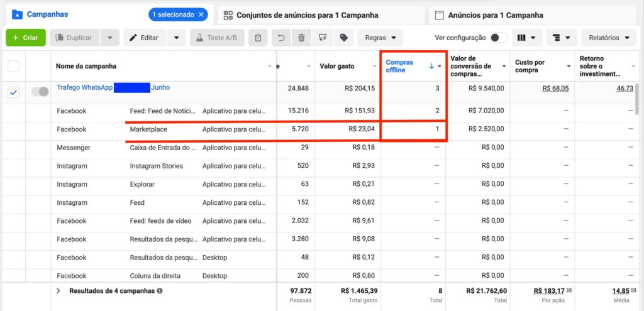The image size is (644, 311).
Task: Check the select-all header checkbox
Action: click(x=14, y=66)
